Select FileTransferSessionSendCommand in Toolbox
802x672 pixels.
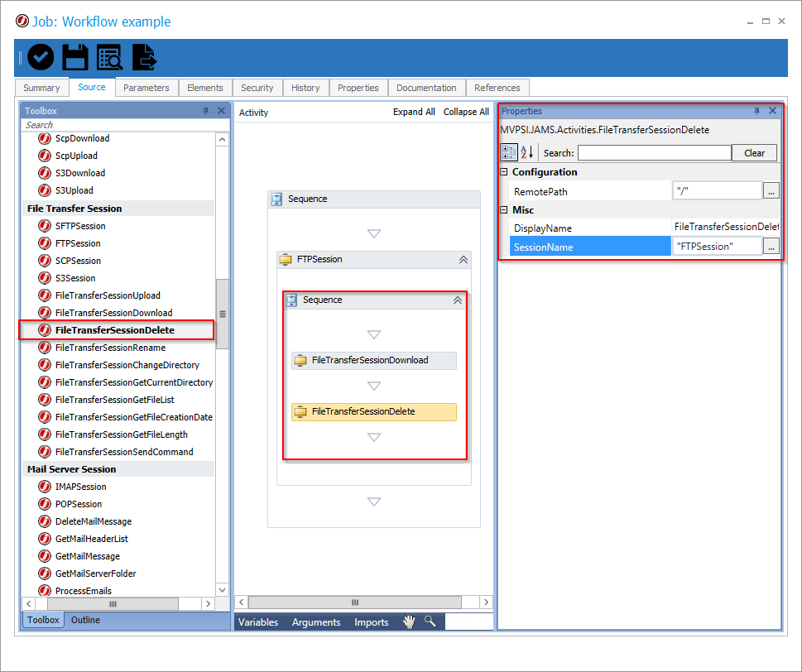124,452
